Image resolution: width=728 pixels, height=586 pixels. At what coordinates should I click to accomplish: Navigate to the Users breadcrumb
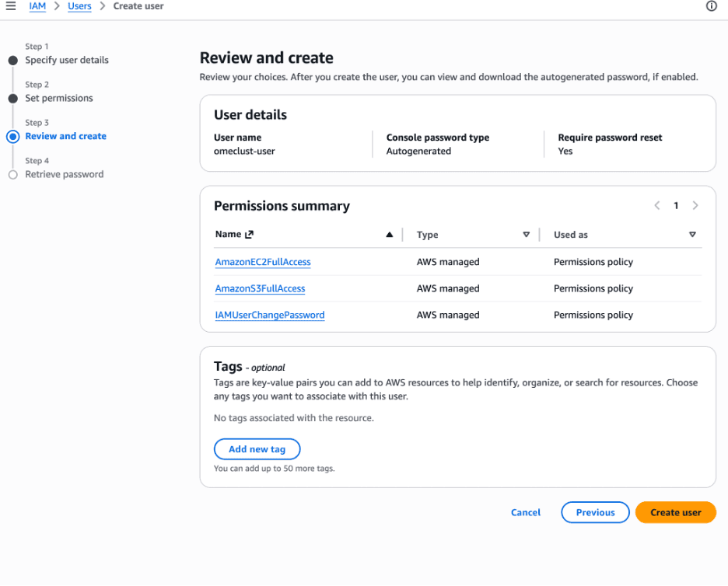[79, 6]
